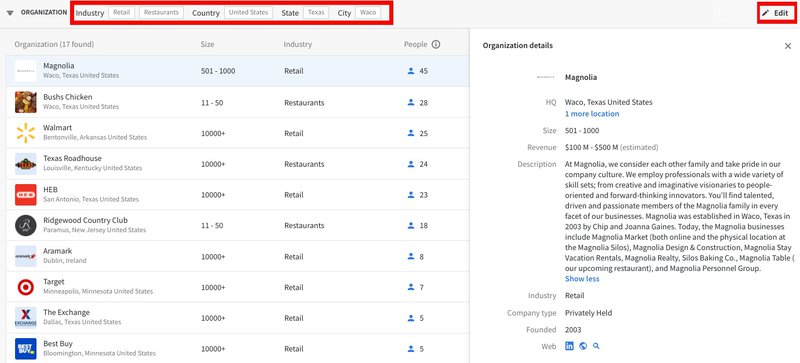
Task: Click the people icon in Bushs Chicken row
Action: pyautogui.click(x=411, y=103)
